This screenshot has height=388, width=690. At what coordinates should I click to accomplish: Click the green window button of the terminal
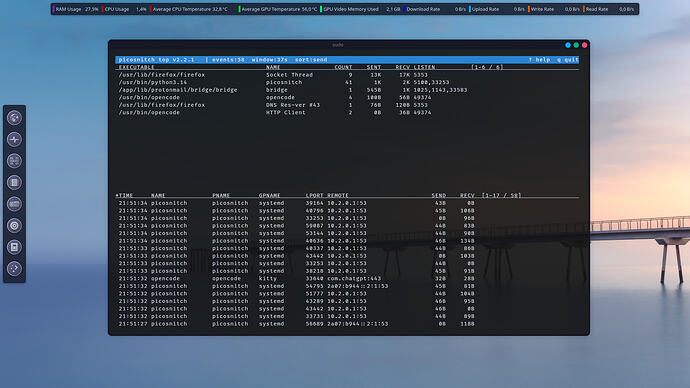576,45
